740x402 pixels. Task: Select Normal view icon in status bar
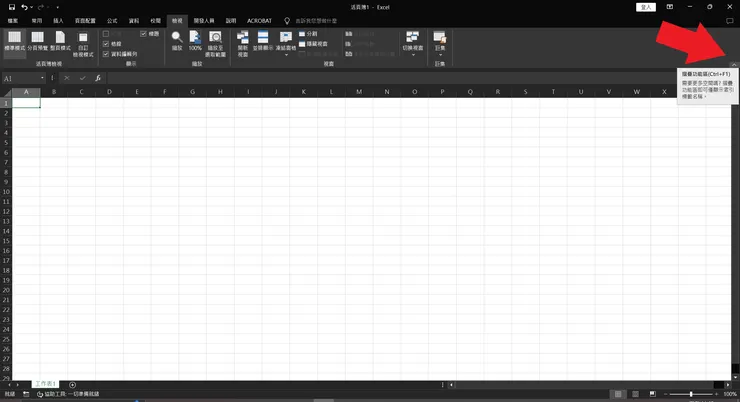pyautogui.click(x=618, y=394)
